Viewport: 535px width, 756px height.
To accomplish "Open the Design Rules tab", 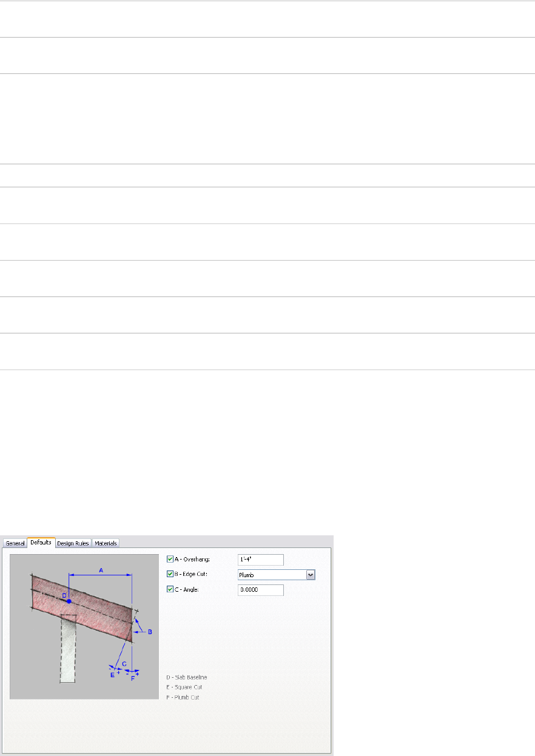I will (x=73, y=543).
